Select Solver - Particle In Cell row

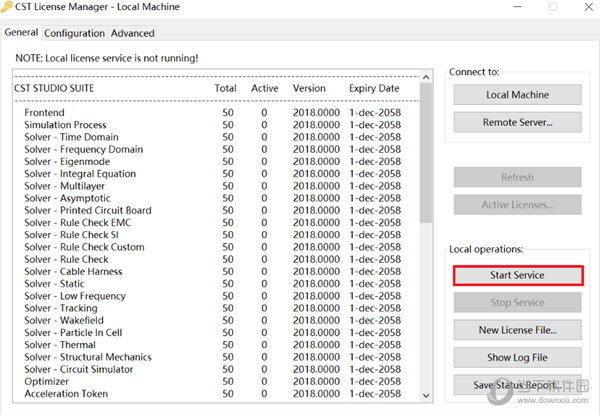(x=212, y=333)
